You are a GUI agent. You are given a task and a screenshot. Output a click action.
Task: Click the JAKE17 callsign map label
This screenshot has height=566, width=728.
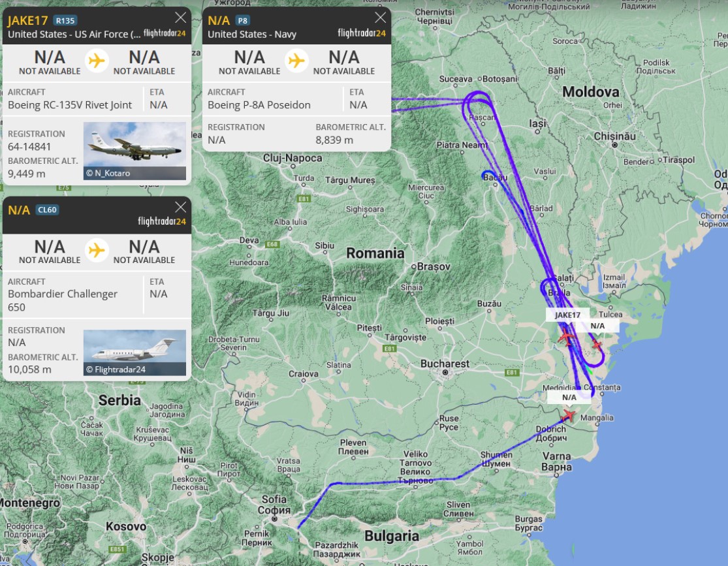coord(567,315)
